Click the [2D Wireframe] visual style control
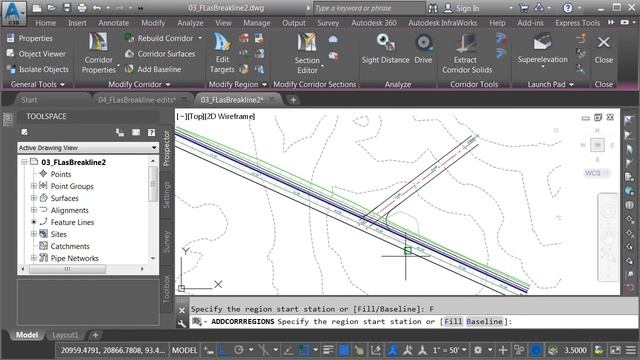 pyautogui.click(x=230, y=116)
